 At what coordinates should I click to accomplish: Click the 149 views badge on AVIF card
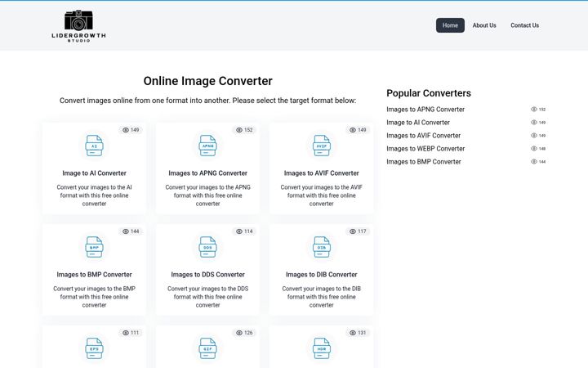(358, 130)
